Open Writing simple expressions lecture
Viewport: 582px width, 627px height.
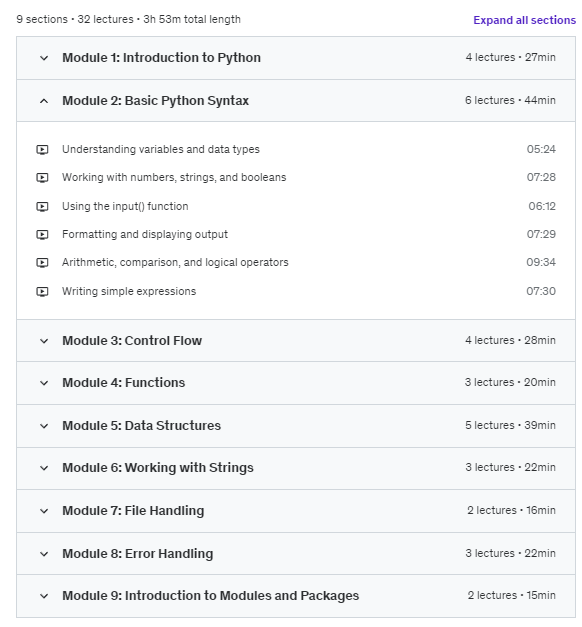(x=129, y=291)
